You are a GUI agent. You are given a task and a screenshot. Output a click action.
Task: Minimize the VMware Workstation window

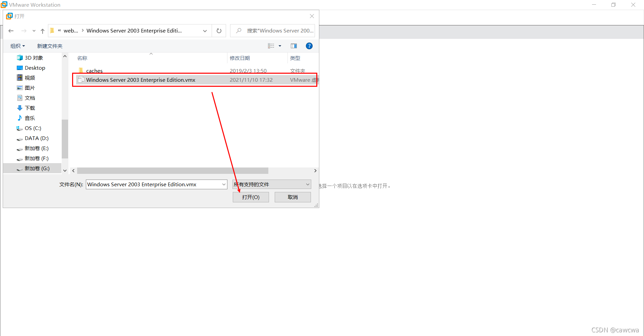(x=594, y=5)
